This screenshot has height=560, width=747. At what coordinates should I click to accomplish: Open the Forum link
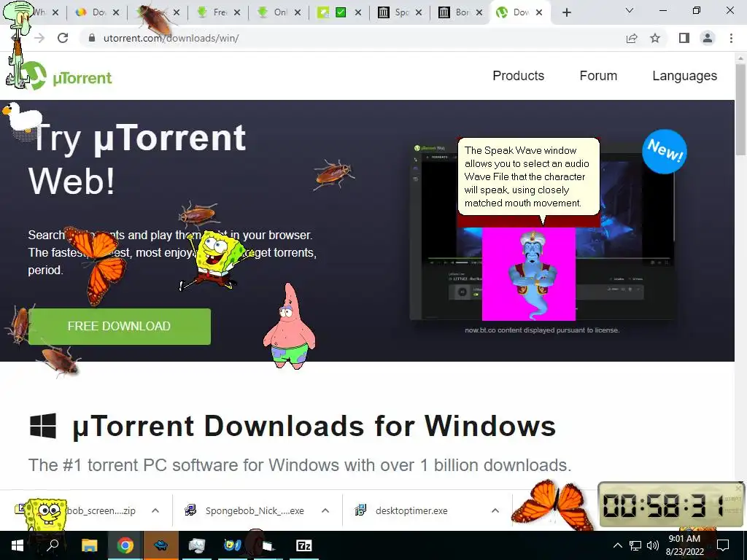click(598, 76)
